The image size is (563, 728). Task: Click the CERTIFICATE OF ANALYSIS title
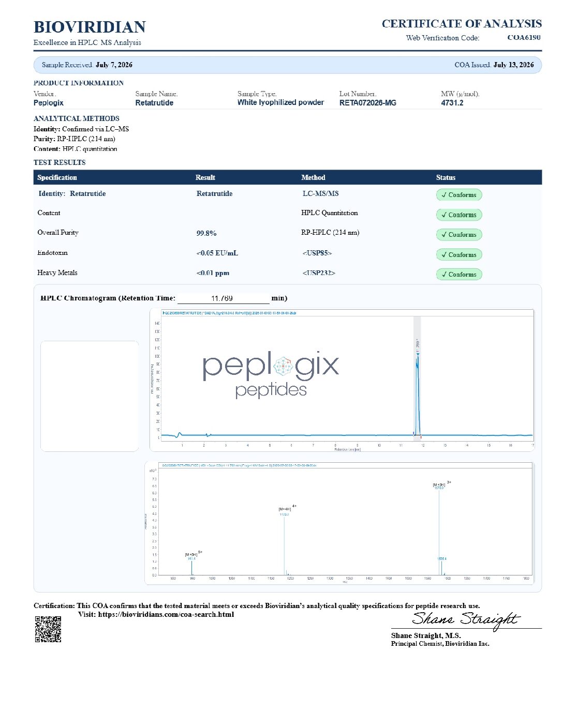[462, 24]
